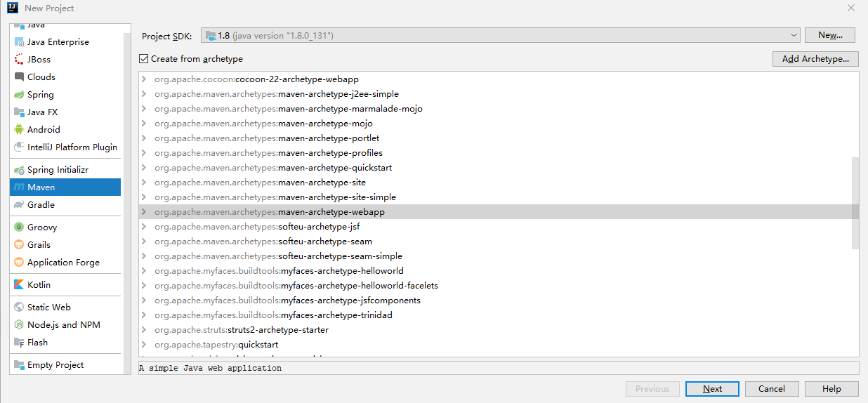Screen dimensions: 868x403
Task: Click the Clouds icon
Action: click(x=19, y=77)
